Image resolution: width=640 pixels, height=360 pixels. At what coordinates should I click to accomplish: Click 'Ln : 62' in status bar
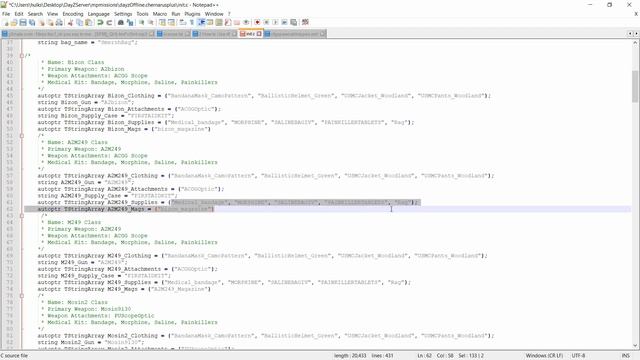click(424, 356)
